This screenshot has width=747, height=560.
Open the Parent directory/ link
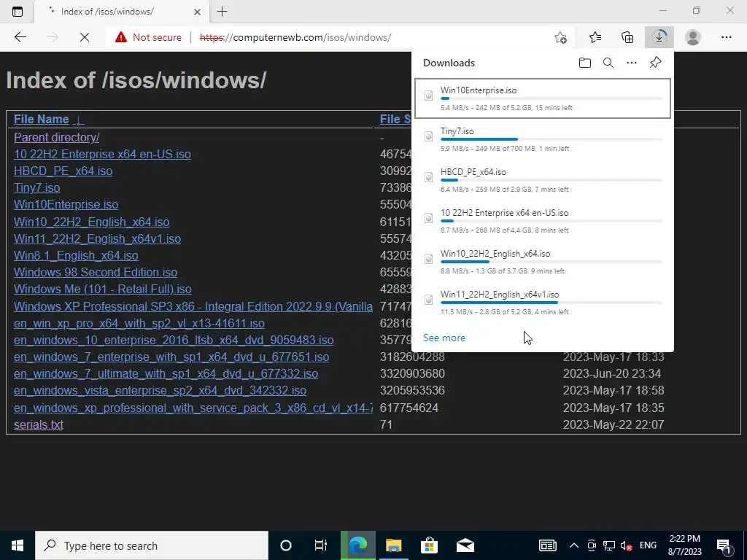click(57, 138)
